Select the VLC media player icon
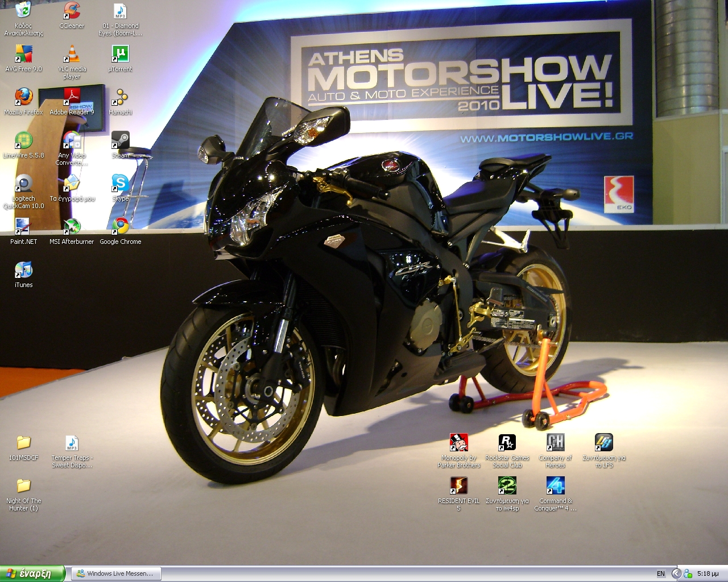The width and height of the screenshot is (728, 582). 72,63
